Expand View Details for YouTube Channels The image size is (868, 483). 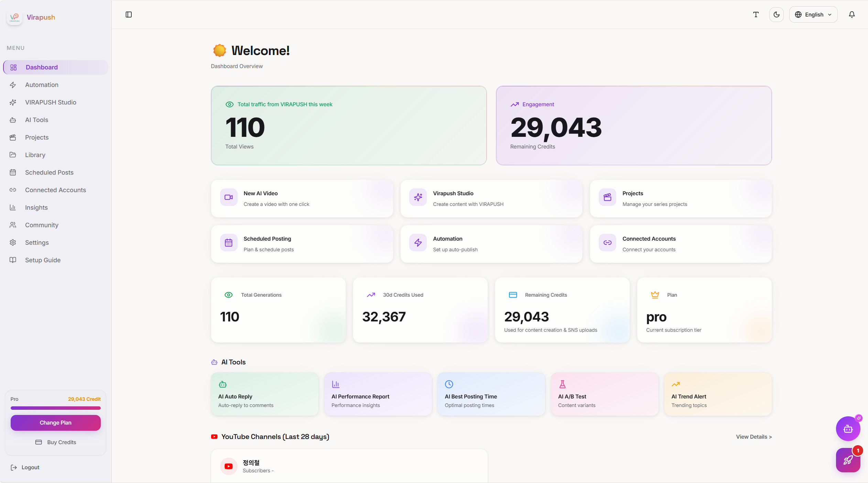click(x=753, y=437)
